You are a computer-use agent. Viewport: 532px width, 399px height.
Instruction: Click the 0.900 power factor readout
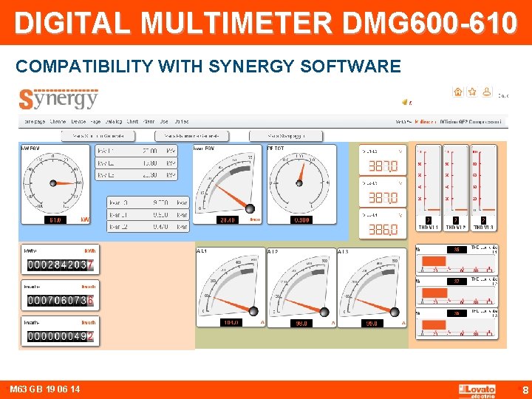coord(301,220)
